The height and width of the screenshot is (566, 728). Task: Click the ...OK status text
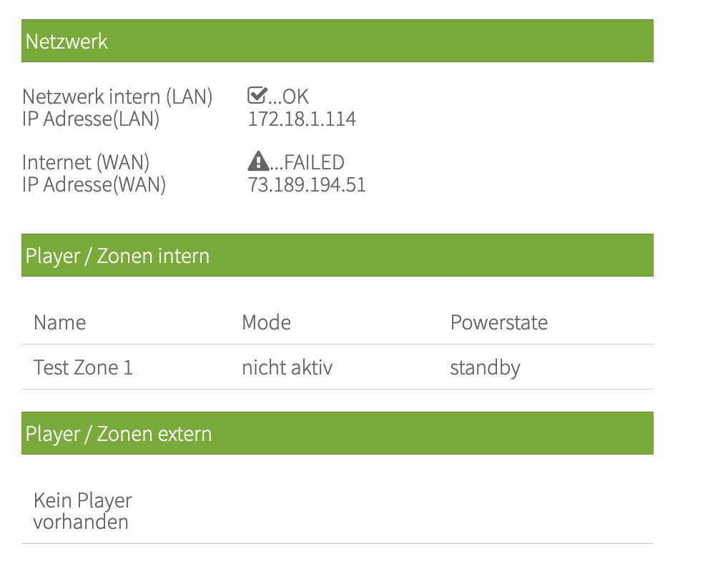[289, 96]
